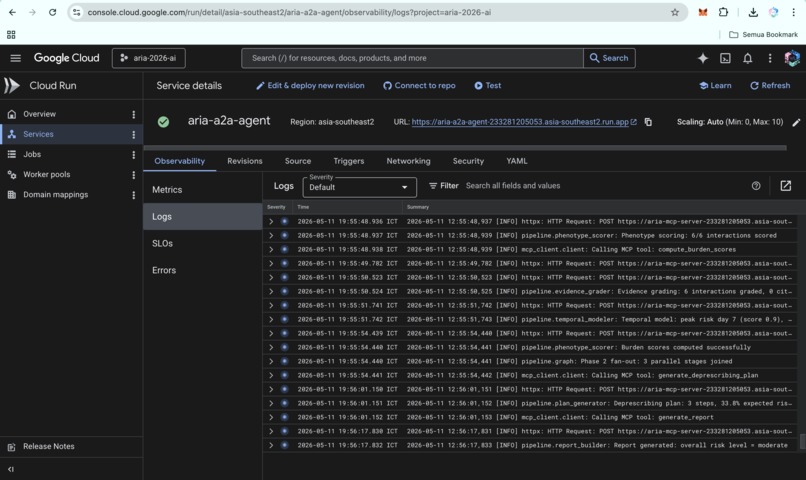Switch to the YAML tab

tap(517, 161)
